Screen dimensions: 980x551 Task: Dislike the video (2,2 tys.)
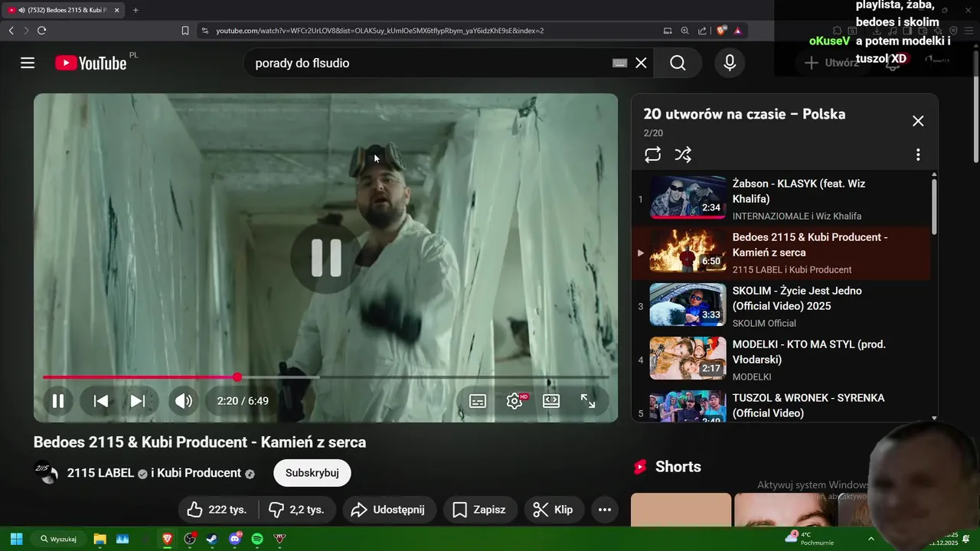tap(297, 510)
